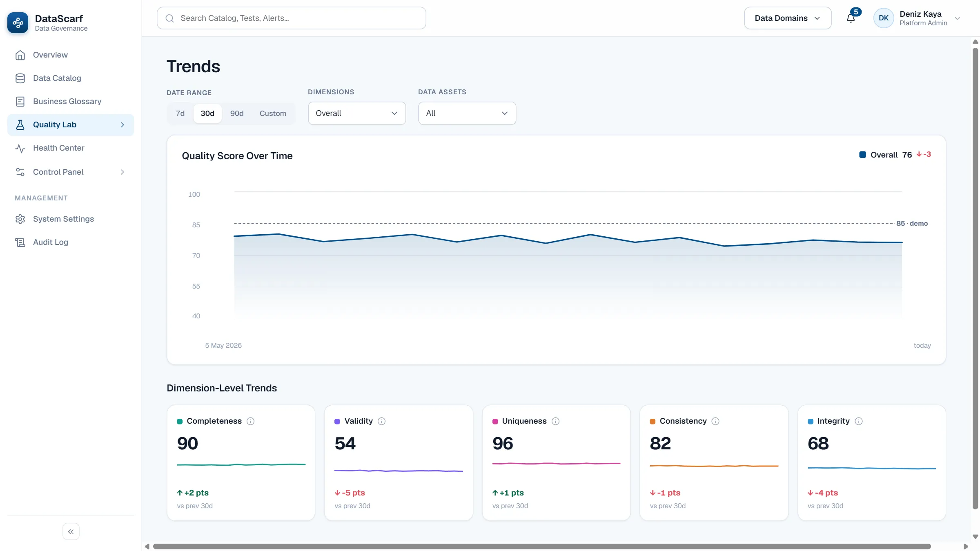The height and width of the screenshot is (551, 980).
Task: Open the Data Domains dropdown
Action: click(x=788, y=18)
